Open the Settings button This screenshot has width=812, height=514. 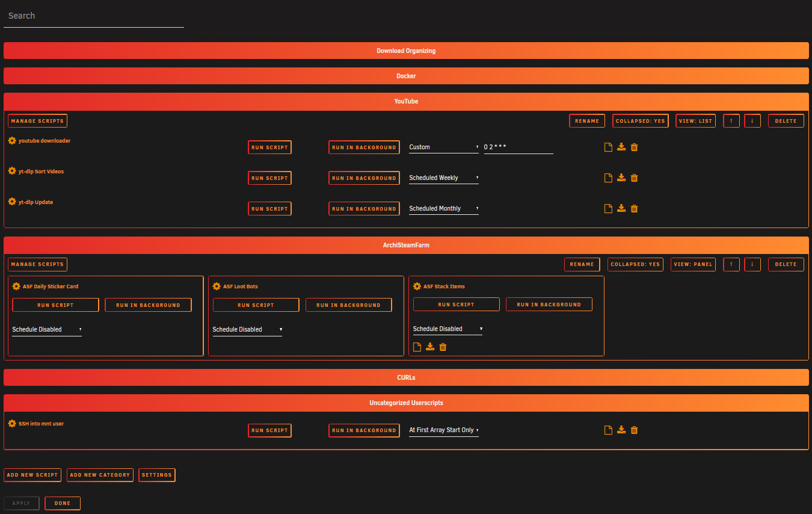(157, 475)
